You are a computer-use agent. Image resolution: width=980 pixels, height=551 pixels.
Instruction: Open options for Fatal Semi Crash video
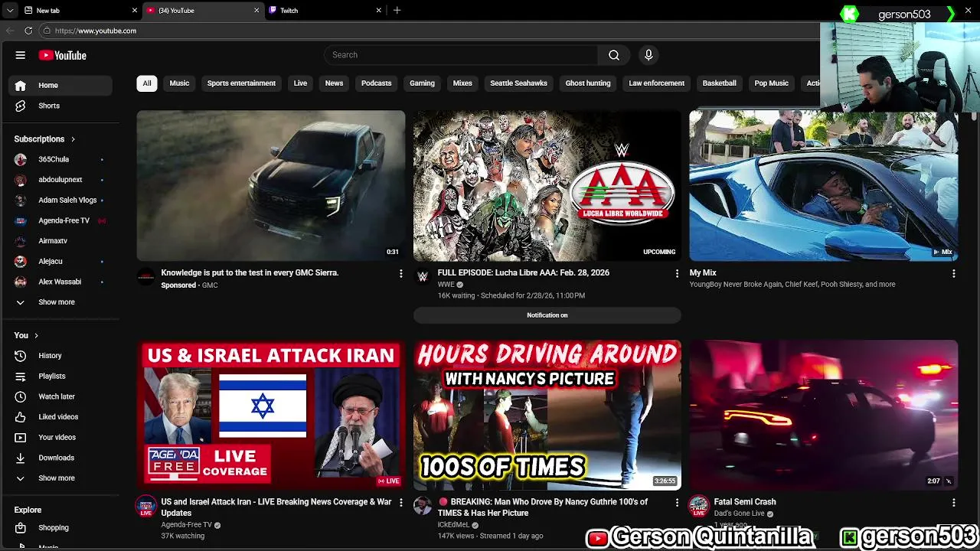[953, 503]
